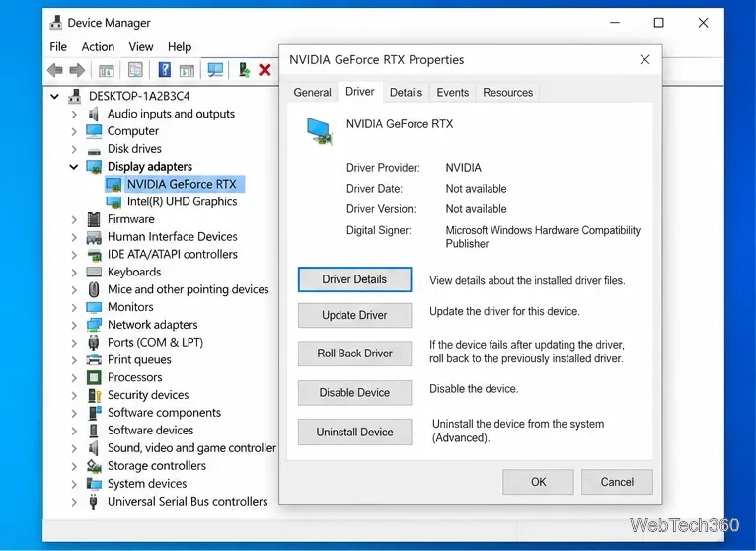Open the Action menu
This screenshot has height=551, width=756.
coord(98,46)
